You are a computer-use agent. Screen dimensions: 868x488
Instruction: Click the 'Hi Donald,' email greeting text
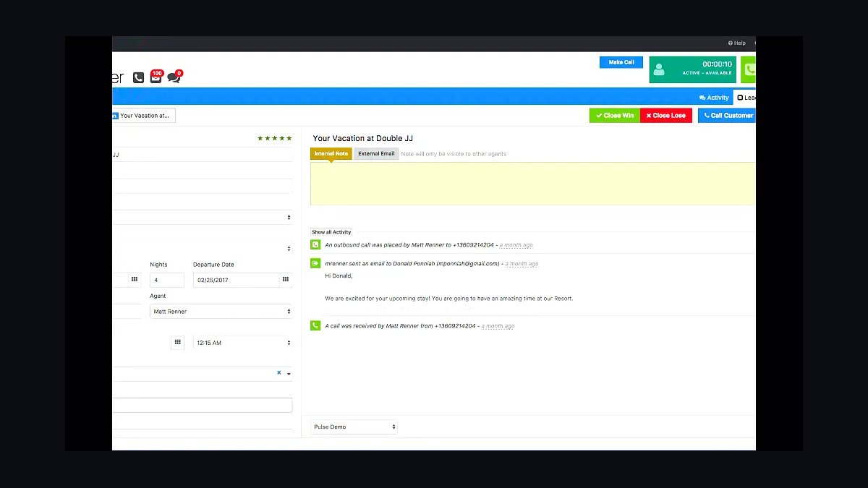pyautogui.click(x=339, y=275)
